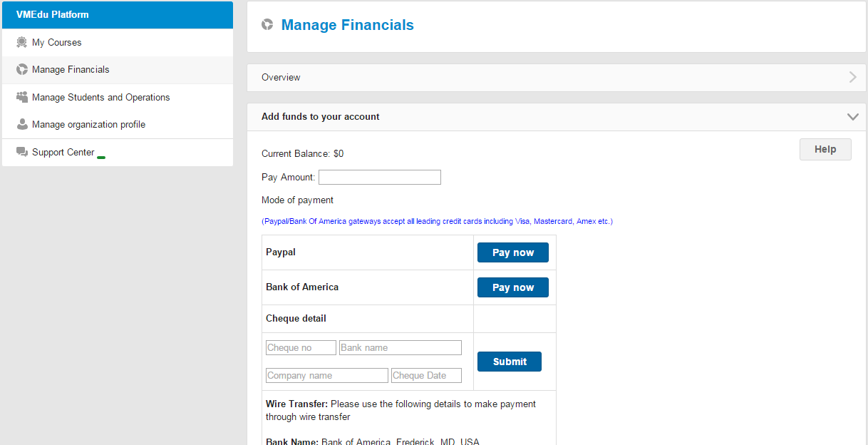This screenshot has width=868, height=445.
Task: Click the Support Center chat icon
Action: (x=22, y=152)
